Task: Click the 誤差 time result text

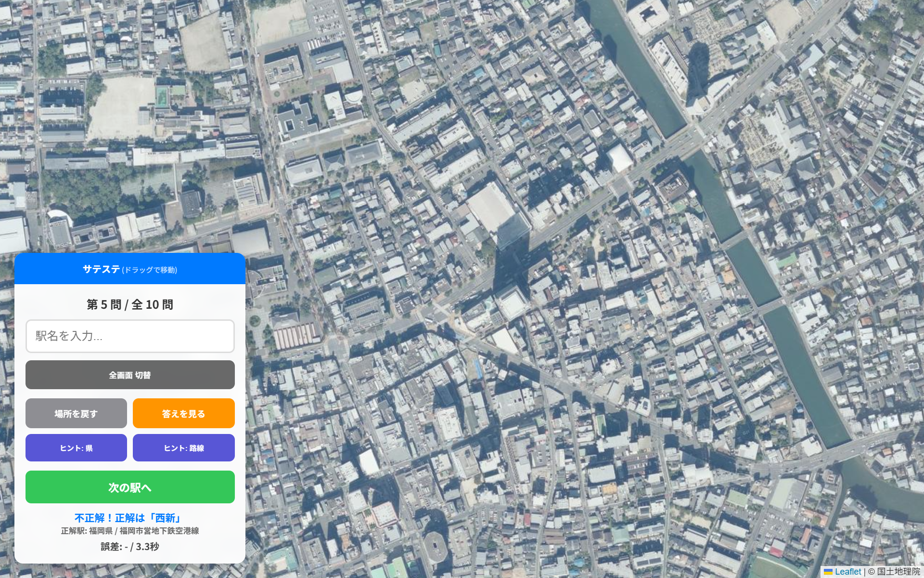Action: click(130, 547)
